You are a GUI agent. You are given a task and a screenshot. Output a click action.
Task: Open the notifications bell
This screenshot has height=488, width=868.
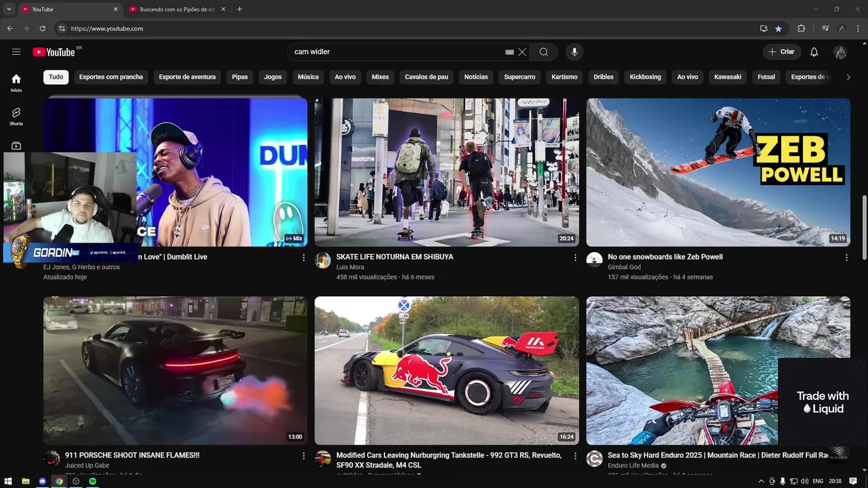[x=814, y=52]
